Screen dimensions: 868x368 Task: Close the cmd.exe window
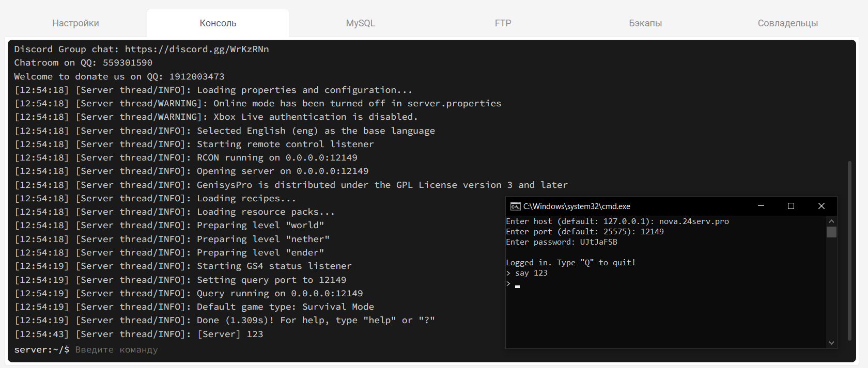click(x=821, y=206)
